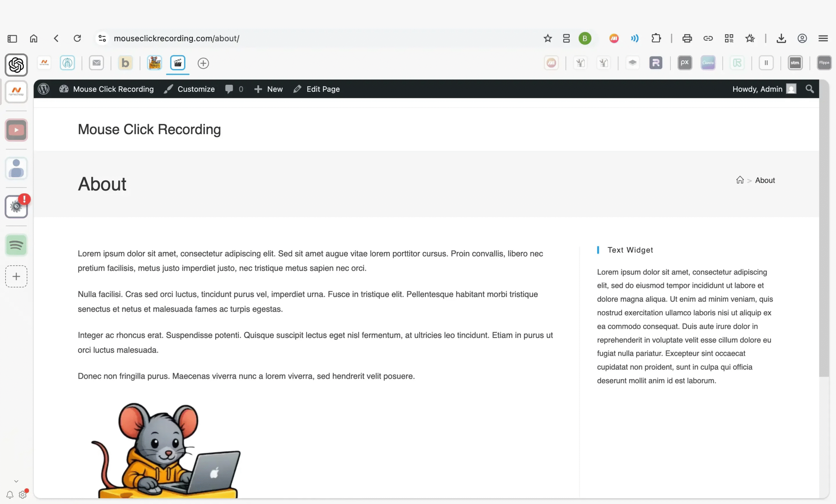This screenshot has height=504, width=836.
Task: Toggle the sidebar panel visibility button
Action: click(x=12, y=38)
